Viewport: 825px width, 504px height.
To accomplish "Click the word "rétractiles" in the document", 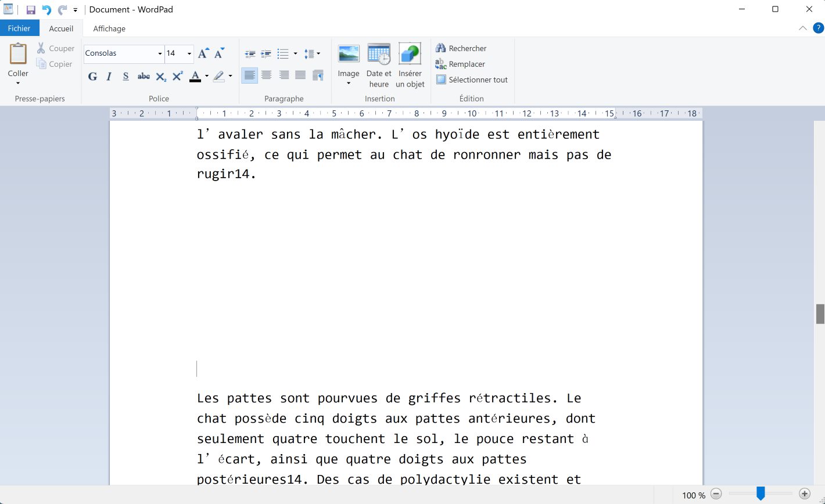I will (x=509, y=398).
